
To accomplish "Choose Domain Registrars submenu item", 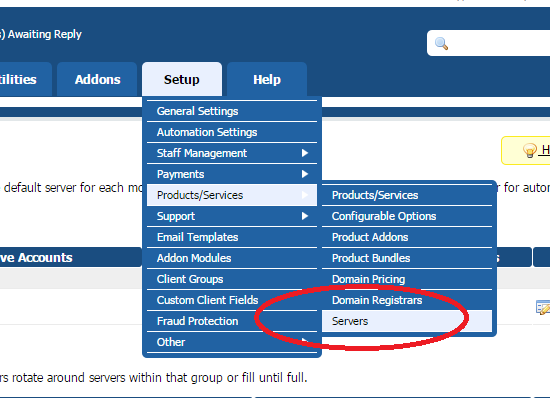I will pos(407,301).
